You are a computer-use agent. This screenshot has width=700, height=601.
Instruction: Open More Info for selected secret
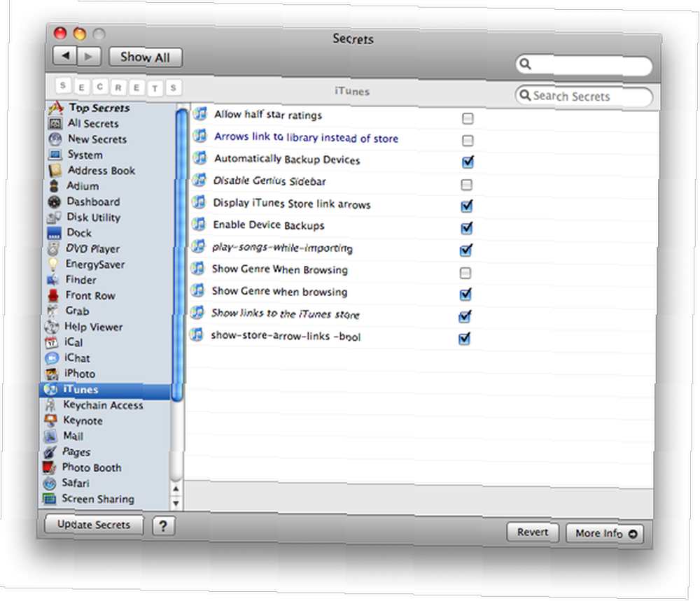pos(605,534)
